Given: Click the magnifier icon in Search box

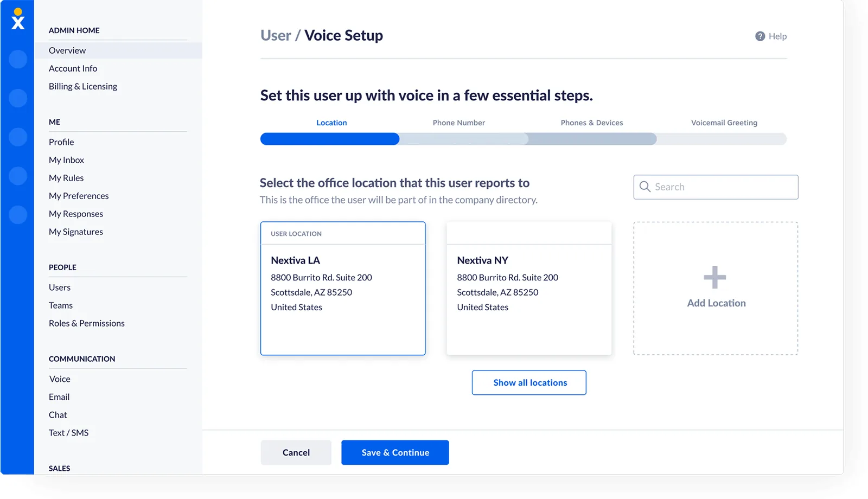Looking at the screenshot, I should [x=645, y=187].
